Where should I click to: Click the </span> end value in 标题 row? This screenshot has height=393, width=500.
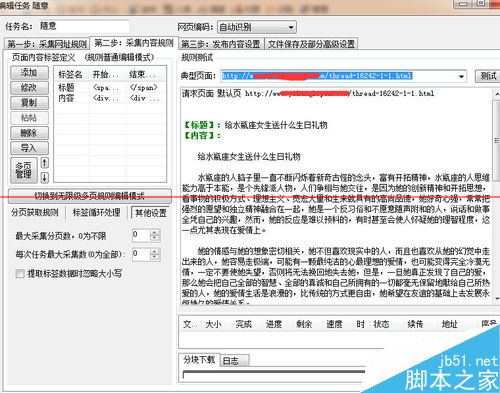pos(144,88)
